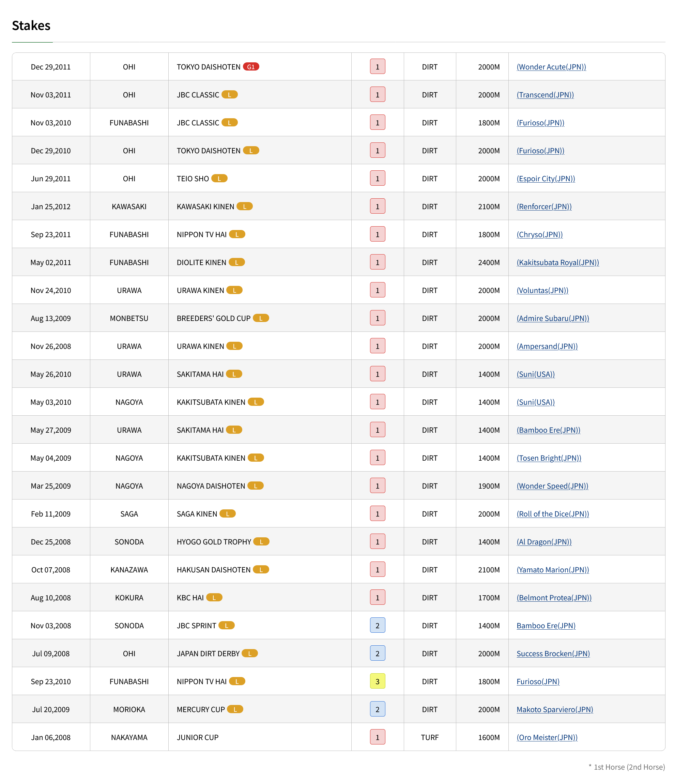674x784 pixels.
Task: Follow the Makoto Sparviero(JPN) link
Action: (554, 709)
